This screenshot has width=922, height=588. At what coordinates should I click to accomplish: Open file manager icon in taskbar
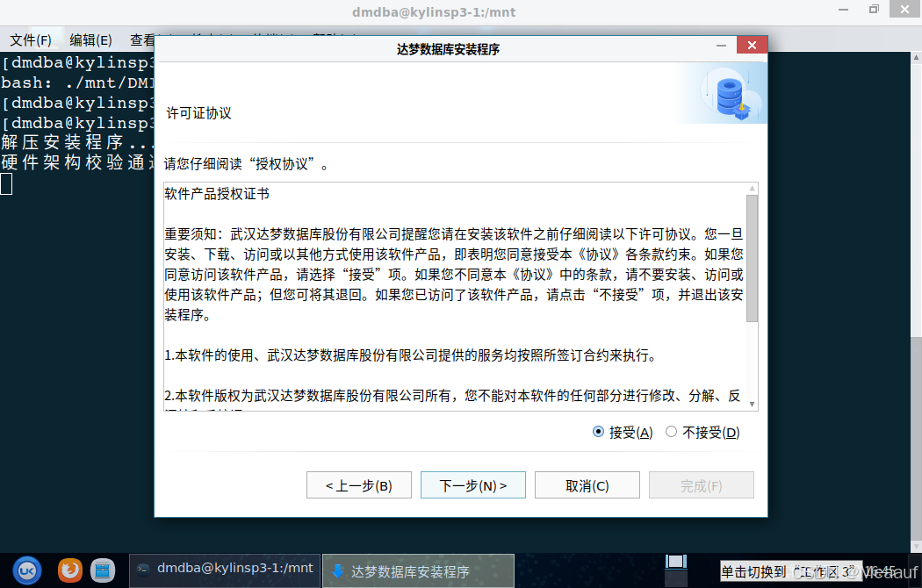pos(103,570)
